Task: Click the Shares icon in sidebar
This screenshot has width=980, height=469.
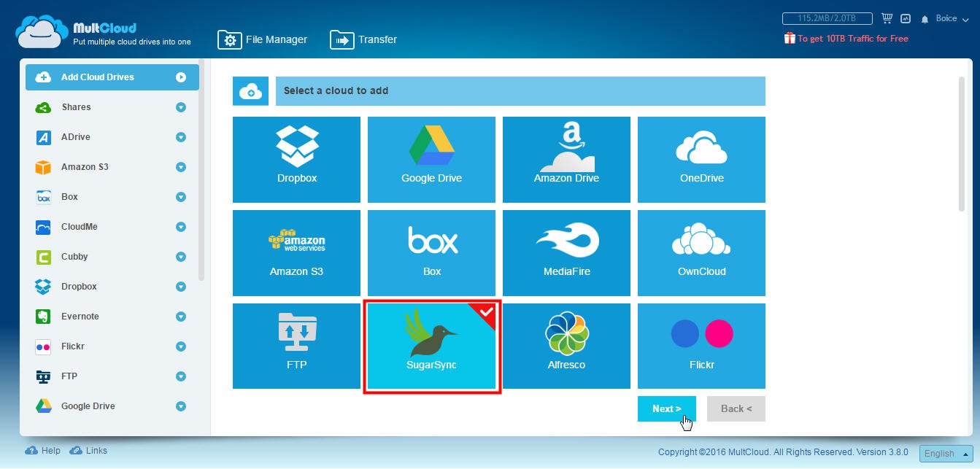Action: [x=43, y=107]
